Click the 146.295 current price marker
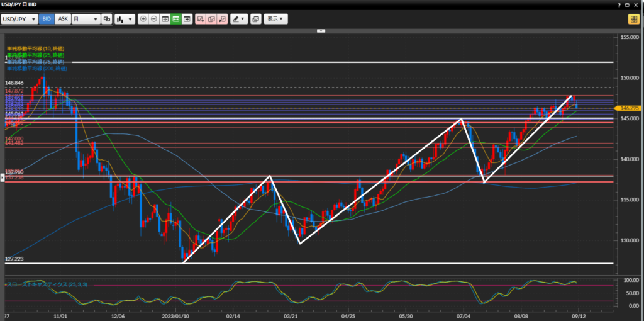This screenshot has height=321, width=644. coord(630,108)
